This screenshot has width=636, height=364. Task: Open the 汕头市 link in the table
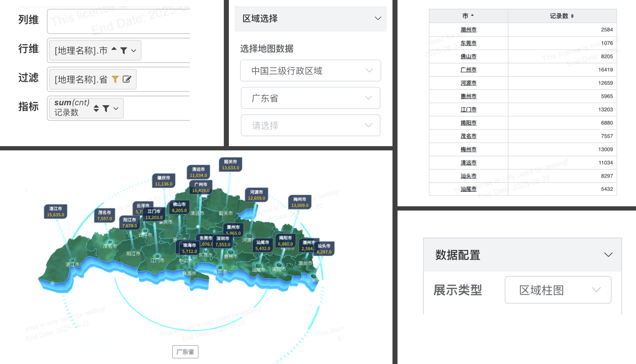(x=469, y=176)
